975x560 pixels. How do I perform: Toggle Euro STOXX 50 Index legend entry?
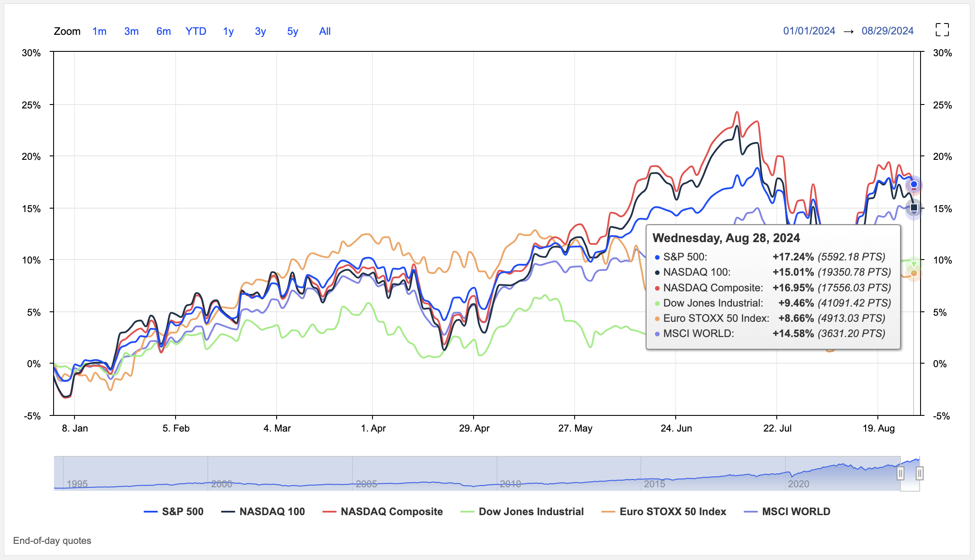pyautogui.click(x=664, y=512)
